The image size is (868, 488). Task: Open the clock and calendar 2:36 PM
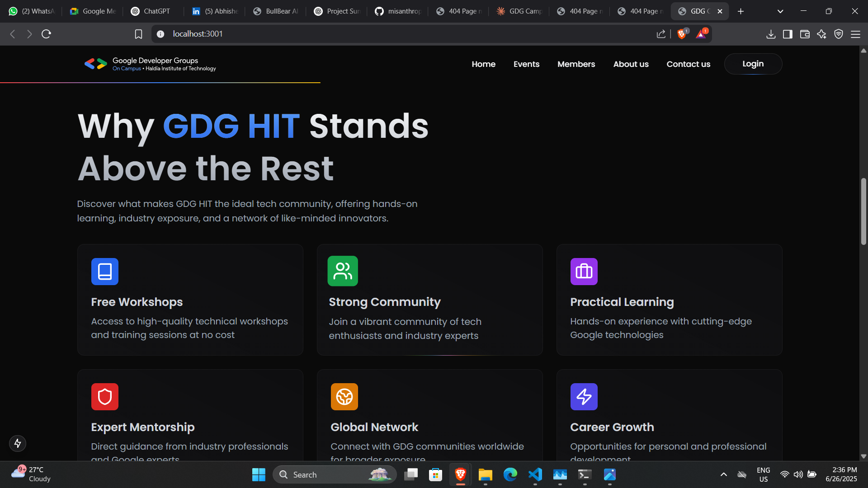841,474
